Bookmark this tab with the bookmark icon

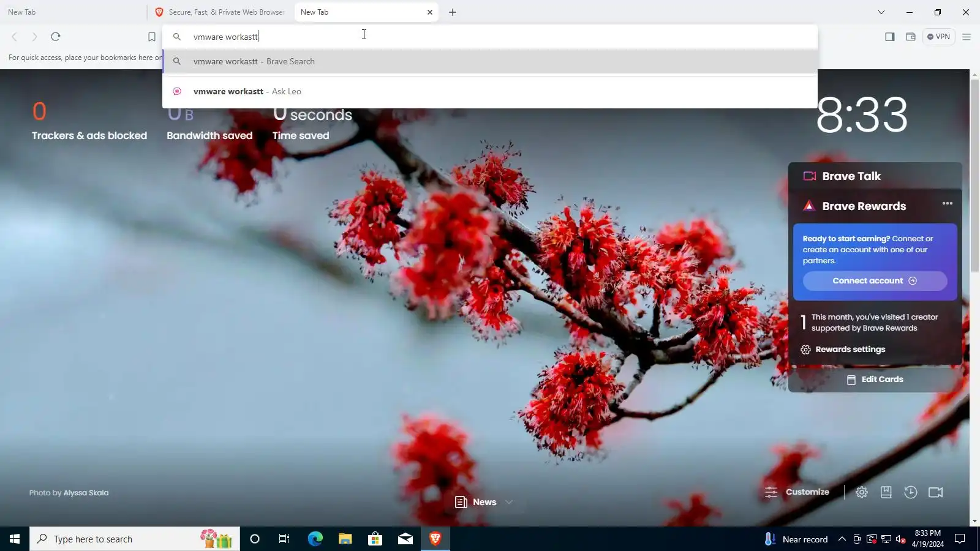point(152,37)
